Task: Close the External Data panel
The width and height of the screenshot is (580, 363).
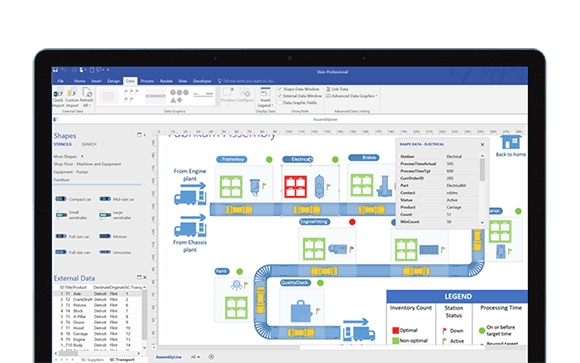Action: (145, 277)
